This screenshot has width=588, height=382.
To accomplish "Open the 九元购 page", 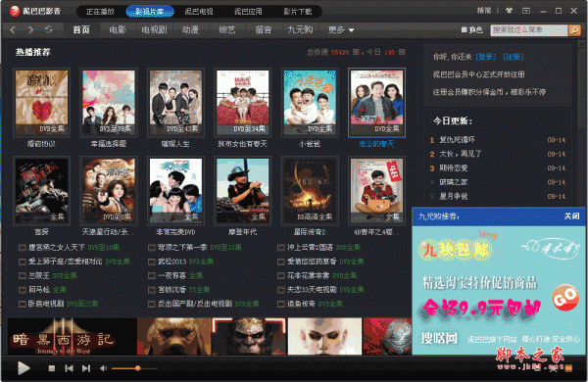I will tap(300, 29).
